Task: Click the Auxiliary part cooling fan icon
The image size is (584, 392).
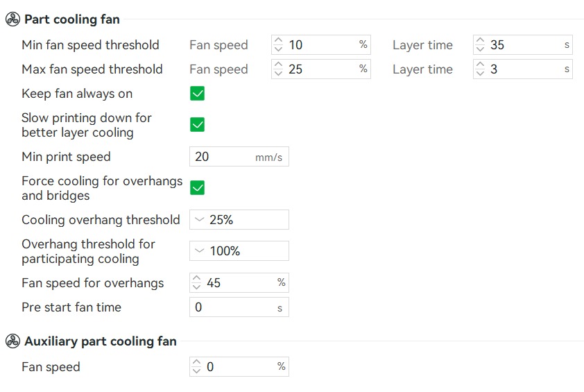Action: click(x=12, y=341)
